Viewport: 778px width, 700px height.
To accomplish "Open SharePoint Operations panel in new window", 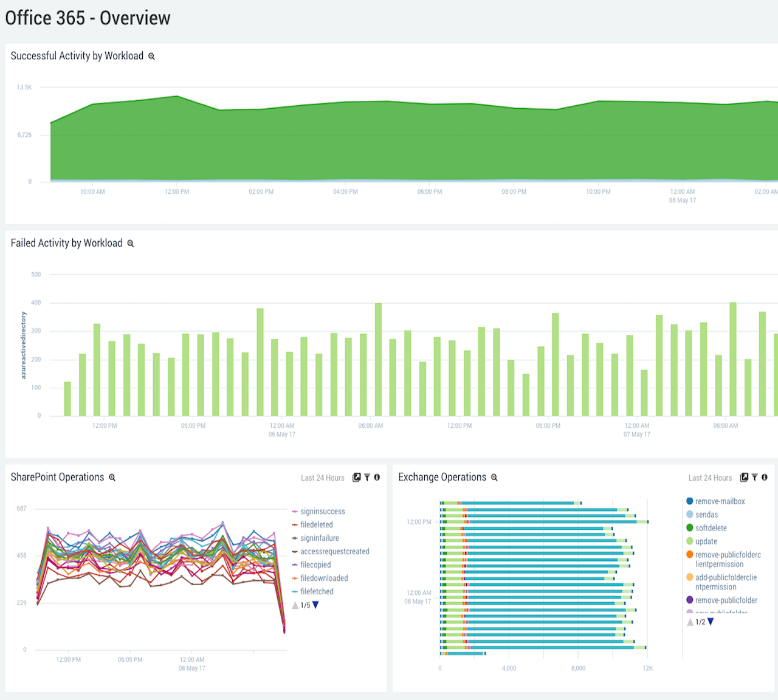I will click(x=357, y=478).
